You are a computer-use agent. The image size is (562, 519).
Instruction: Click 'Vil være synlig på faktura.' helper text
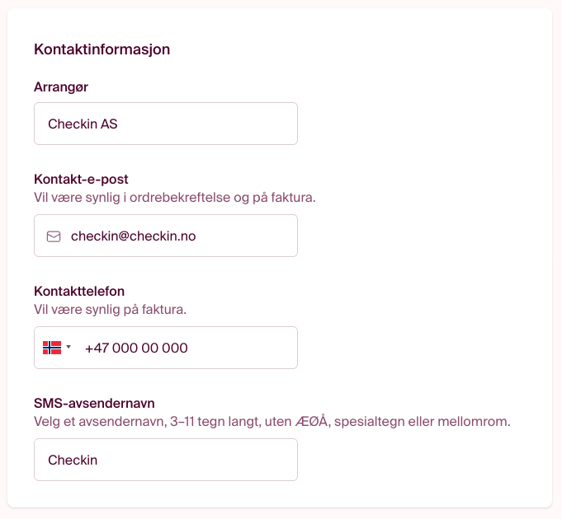pyautogui.click(x=110, y=309)
